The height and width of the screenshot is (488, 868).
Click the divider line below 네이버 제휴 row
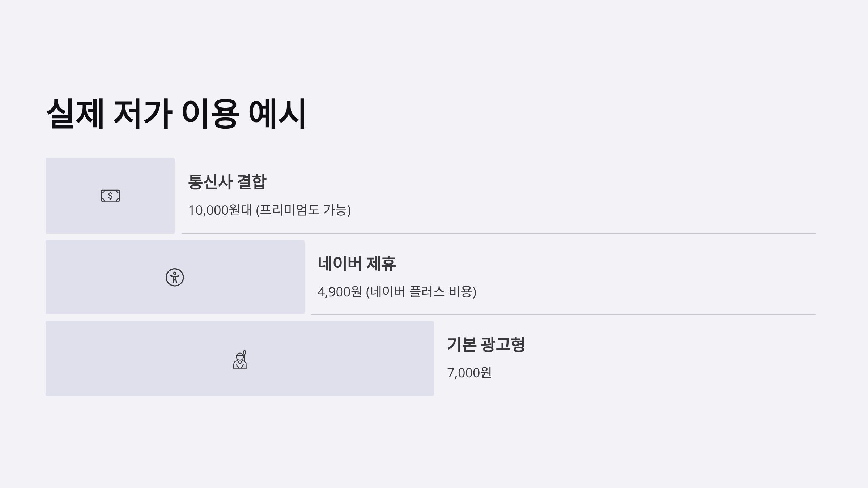pos(563,314)
